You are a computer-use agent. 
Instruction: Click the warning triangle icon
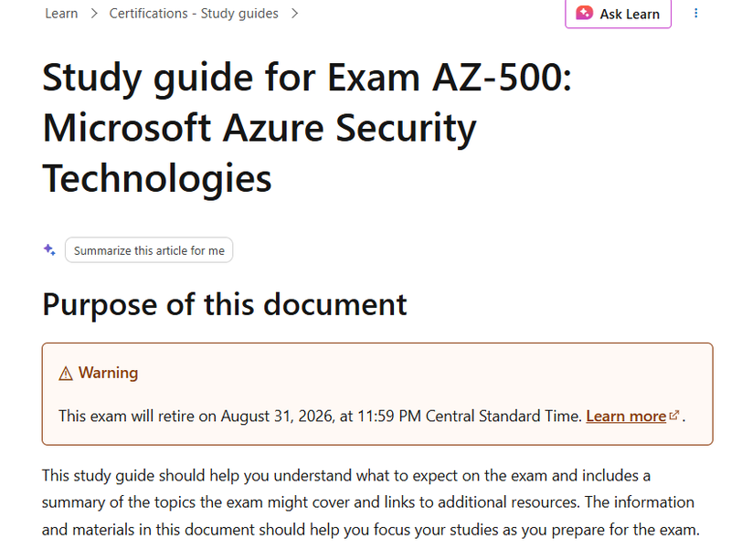[66, 374]
